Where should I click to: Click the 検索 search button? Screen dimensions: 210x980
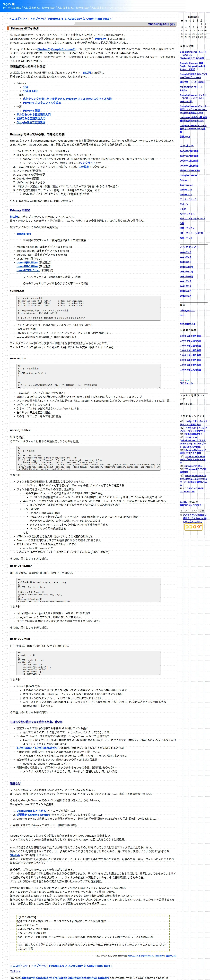pos(202,511)
